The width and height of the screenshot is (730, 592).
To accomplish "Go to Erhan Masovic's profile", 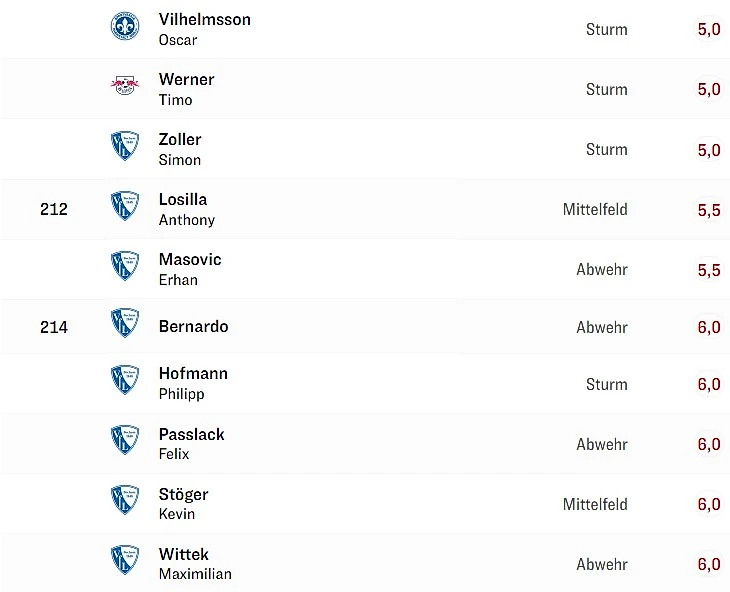I will click(190, 260).
